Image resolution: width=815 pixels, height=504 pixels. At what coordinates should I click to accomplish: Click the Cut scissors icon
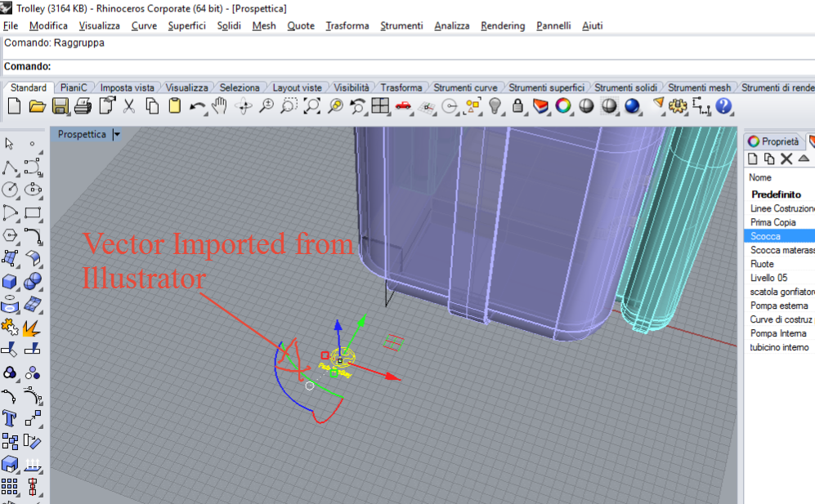[129, 106]
